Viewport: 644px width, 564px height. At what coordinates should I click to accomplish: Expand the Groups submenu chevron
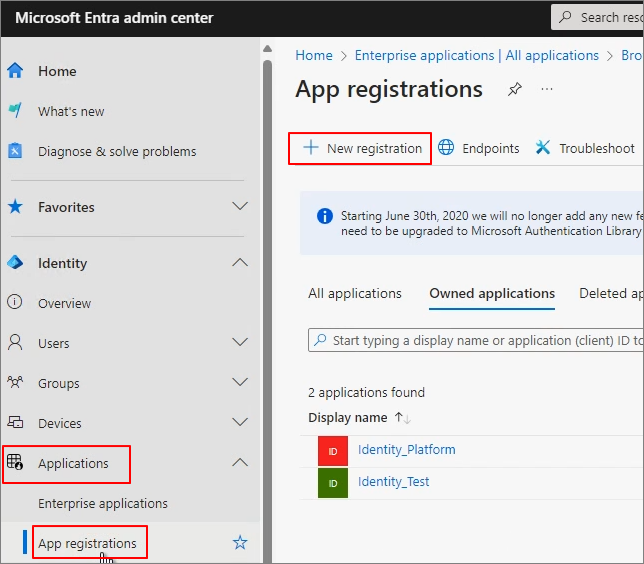coord(240,382)
